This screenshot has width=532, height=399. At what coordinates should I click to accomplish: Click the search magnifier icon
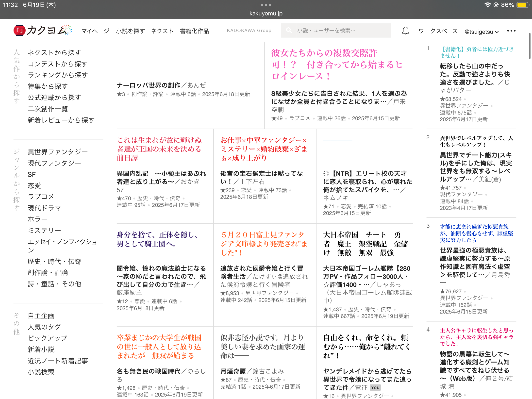[289, 30]
